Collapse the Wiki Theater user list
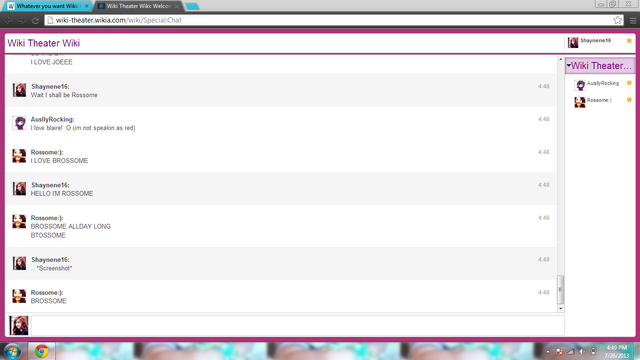Image resolution: width=640 pixels, height=360 pixels. [x=569, y=66]
